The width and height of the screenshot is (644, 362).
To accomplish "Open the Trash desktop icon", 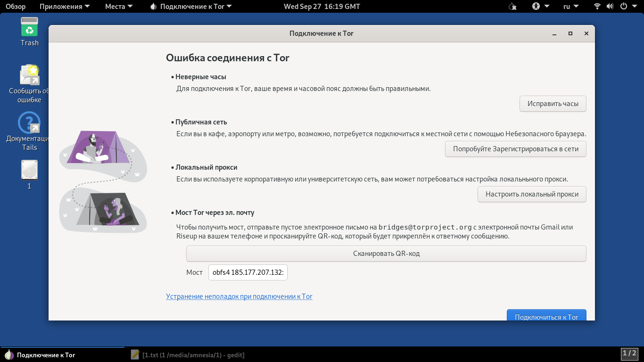I will click(x=29, y=31).
